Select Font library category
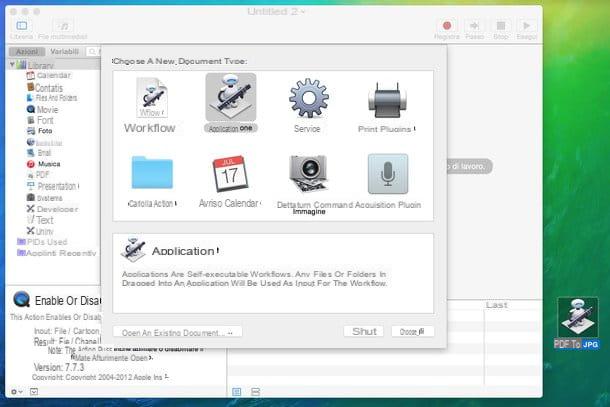The width and height of the screenshot is (610, 407). pyautogui.click(x=40, y=120)
